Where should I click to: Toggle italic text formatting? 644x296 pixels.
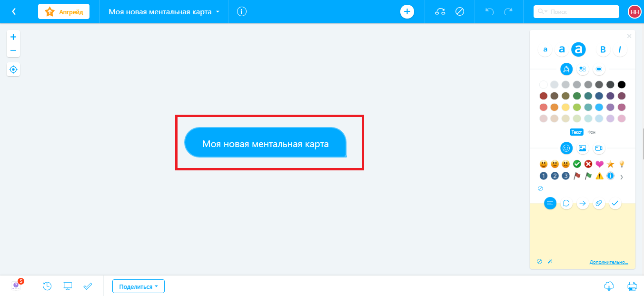(620, 49)
